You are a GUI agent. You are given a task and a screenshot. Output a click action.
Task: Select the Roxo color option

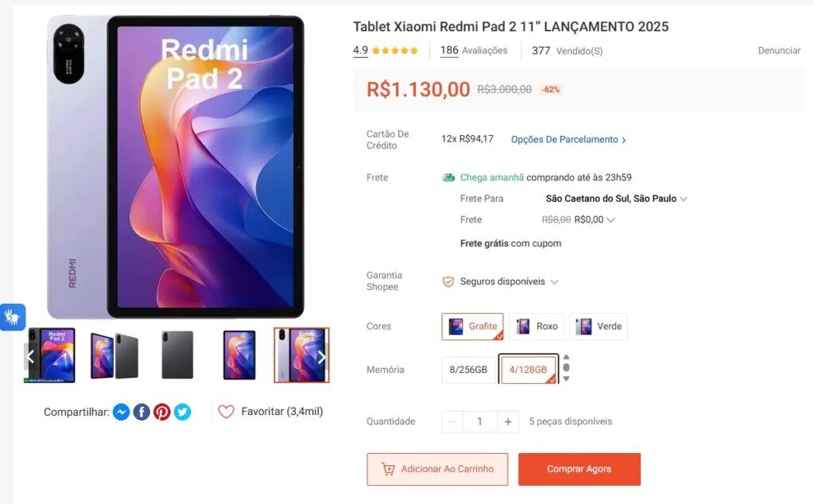click(537, 327)
